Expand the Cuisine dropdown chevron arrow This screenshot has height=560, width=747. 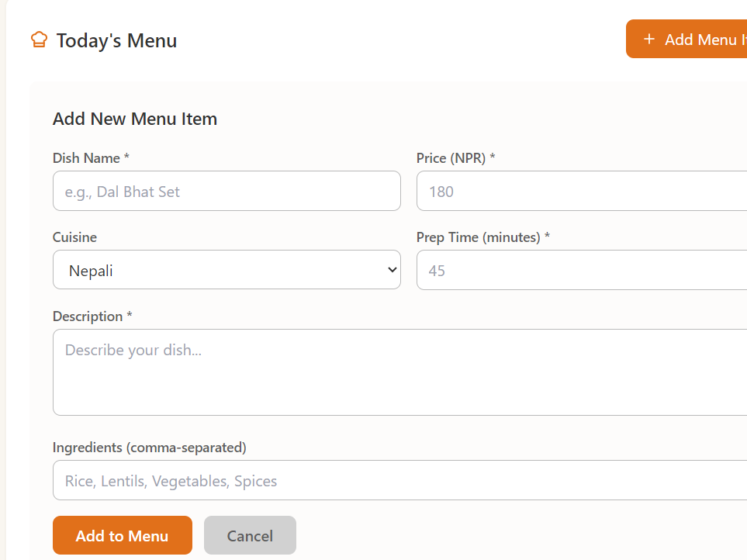point(392,270)
